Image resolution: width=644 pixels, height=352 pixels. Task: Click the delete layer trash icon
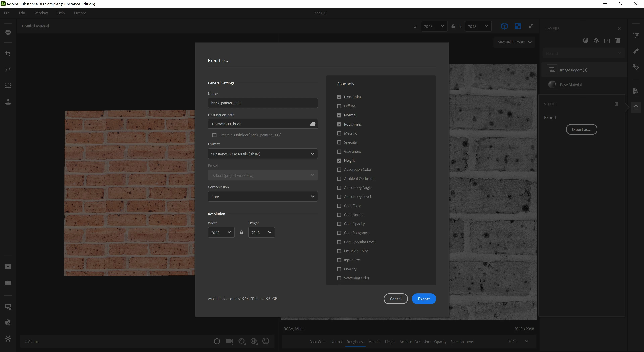[x=618, y=40]
